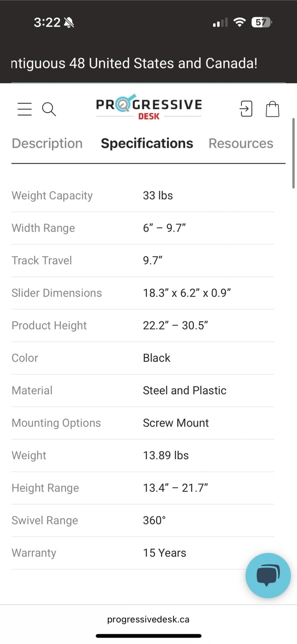
Task: Click the page scrollbar on right
Action: (x=293, y=153)
